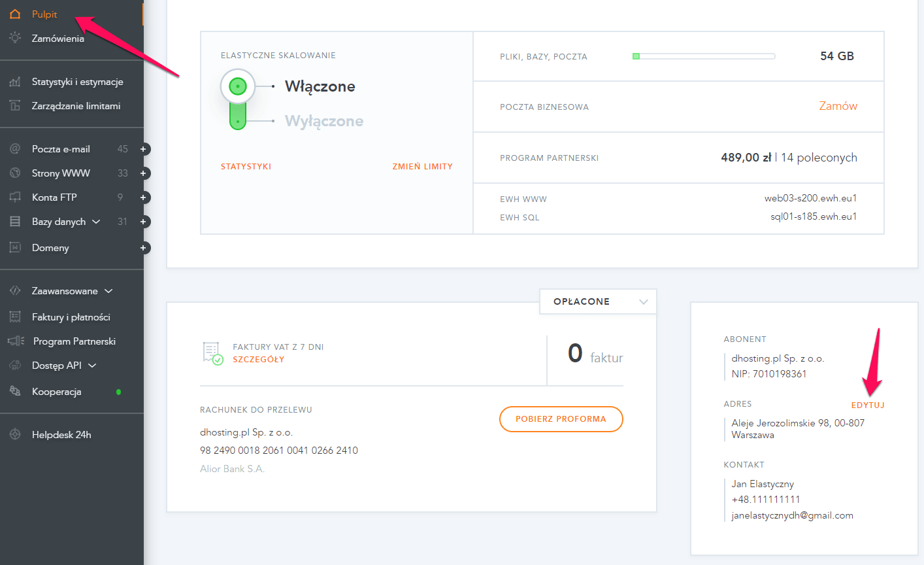This screenshot has height=565, width=924.
Task: Open the STATYSTYKI link in scaling card
Action: click(246, 167)
